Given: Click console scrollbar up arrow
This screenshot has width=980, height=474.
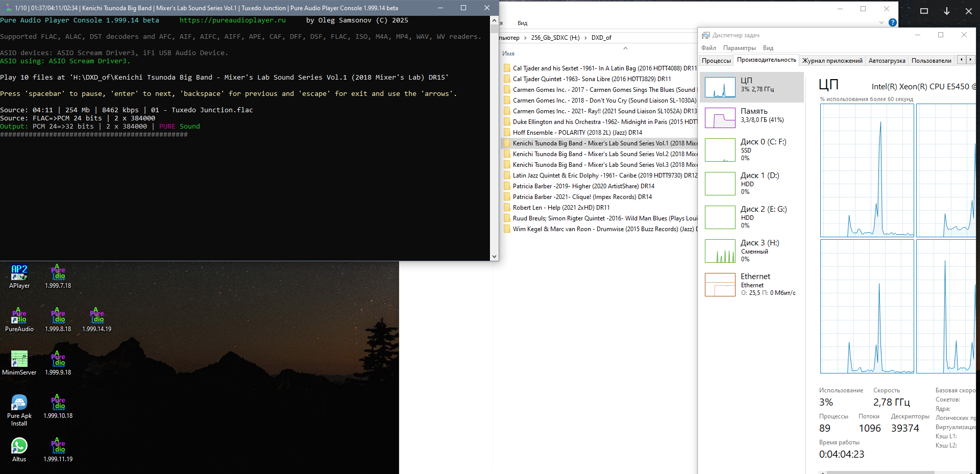Looking at the screenshot, I should 494,20.
